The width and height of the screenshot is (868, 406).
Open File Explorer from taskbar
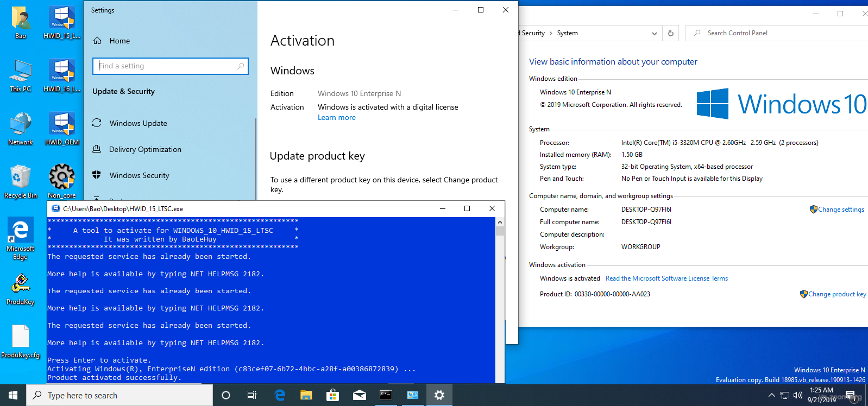306,395
